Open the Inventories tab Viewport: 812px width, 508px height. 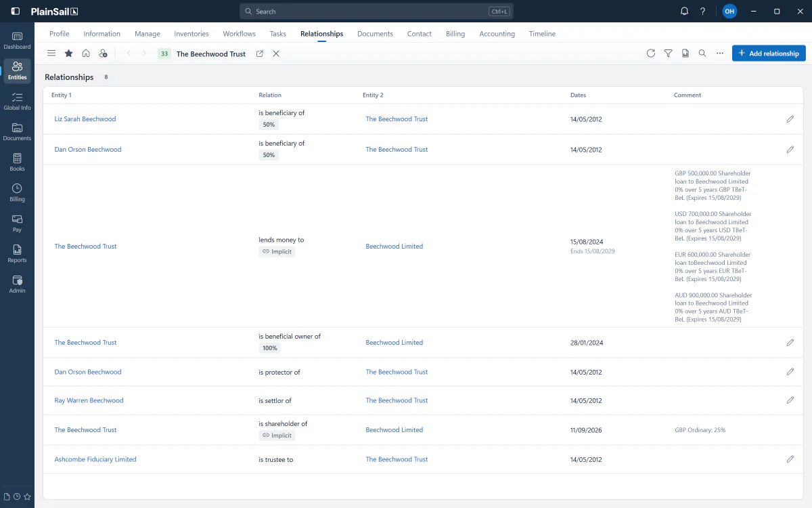191,34
